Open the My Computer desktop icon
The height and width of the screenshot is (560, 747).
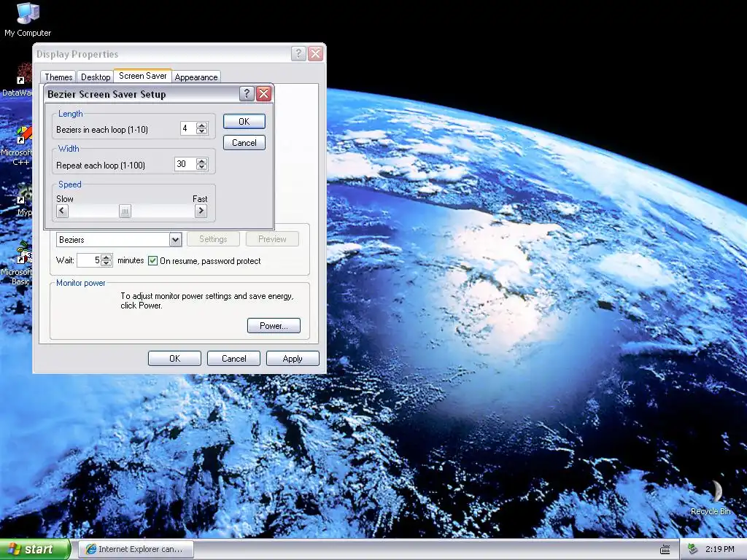(x=28, y=20)
